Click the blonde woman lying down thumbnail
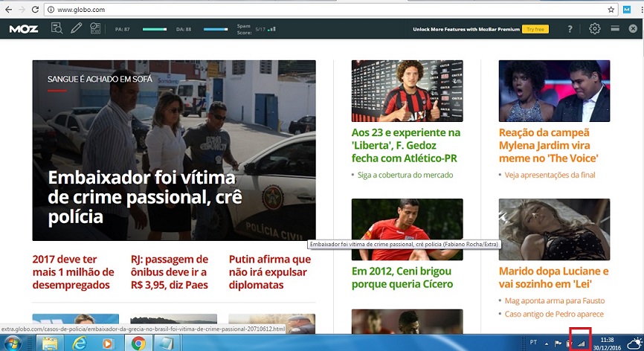Viewport: 644px width, 351px height. click(554, 230)
